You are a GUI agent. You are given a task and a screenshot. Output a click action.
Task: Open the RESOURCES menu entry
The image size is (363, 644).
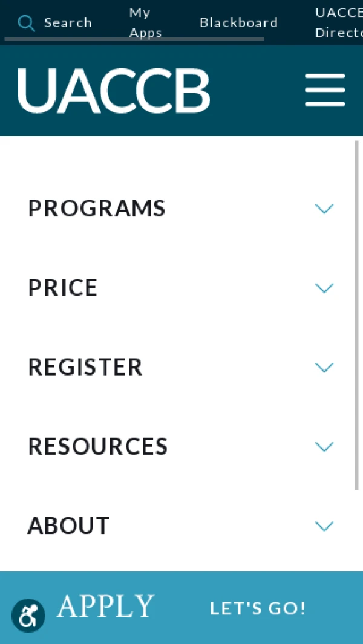pyautogui.click(x=98, y=446)
